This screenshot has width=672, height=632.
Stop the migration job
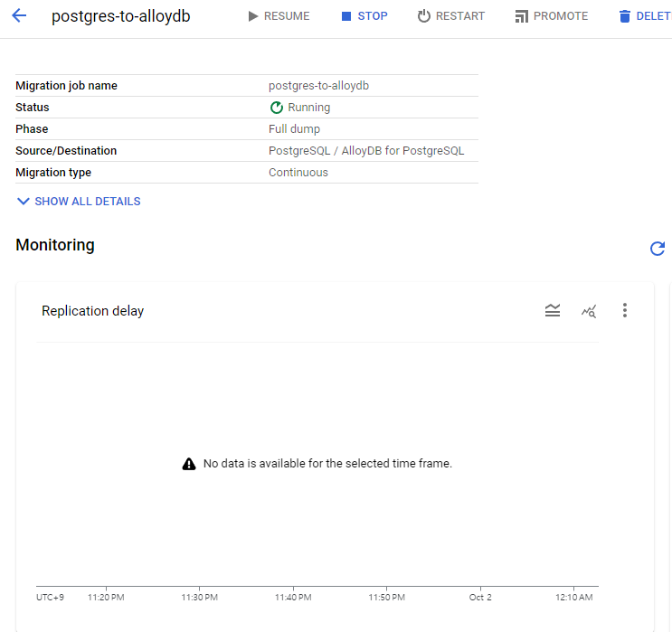[x=364, y=16]
